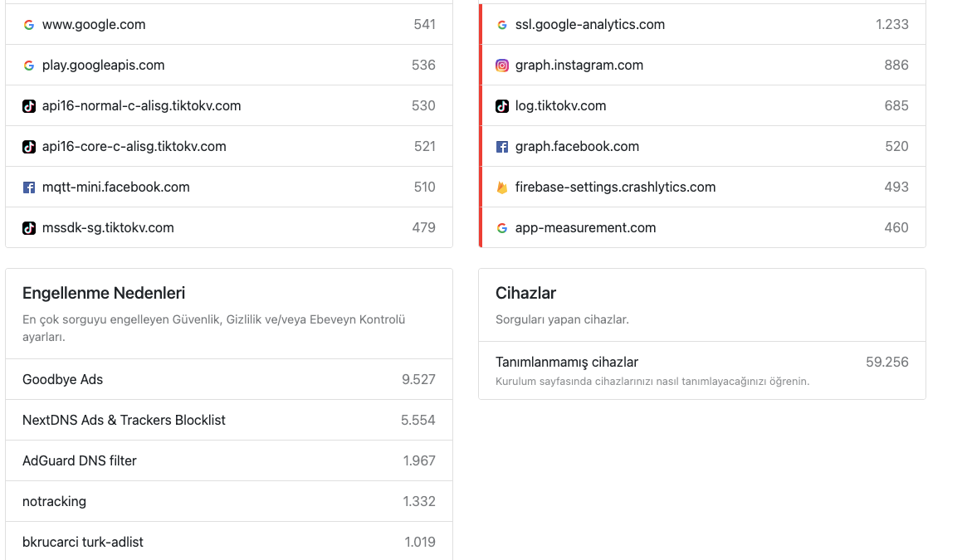Screen dimensions: 967x560
Task: Click the 1.233 count for ssl.google-analytics.com
Action: pyautogui.click(x=892, y=25)
